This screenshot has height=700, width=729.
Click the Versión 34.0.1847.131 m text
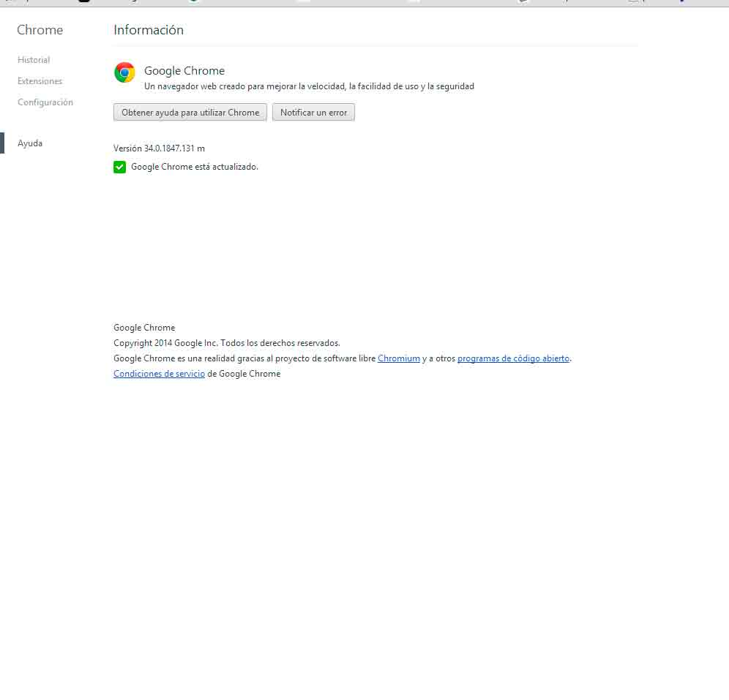tap(159, 148)
